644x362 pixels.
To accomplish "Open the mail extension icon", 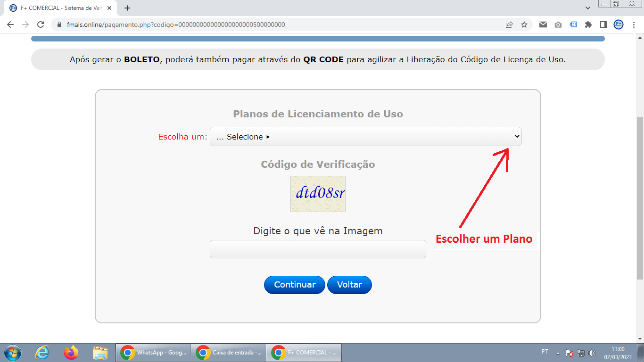I will tap(543, 25).
